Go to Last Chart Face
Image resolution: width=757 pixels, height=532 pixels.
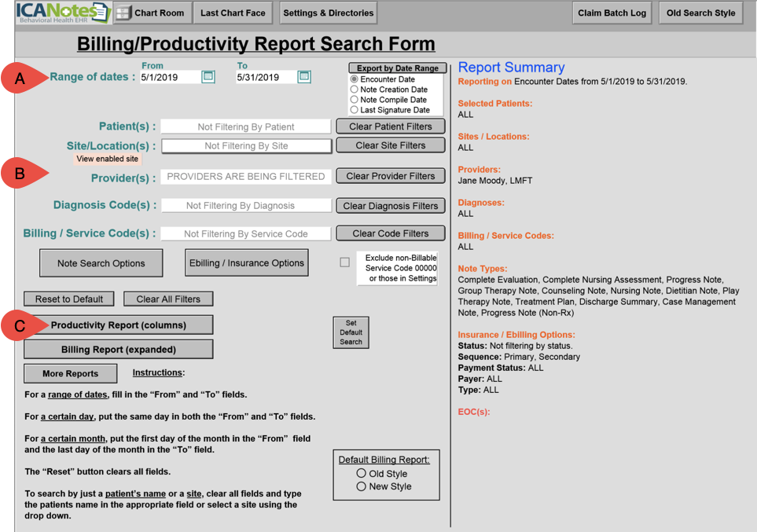coord(233,13)
